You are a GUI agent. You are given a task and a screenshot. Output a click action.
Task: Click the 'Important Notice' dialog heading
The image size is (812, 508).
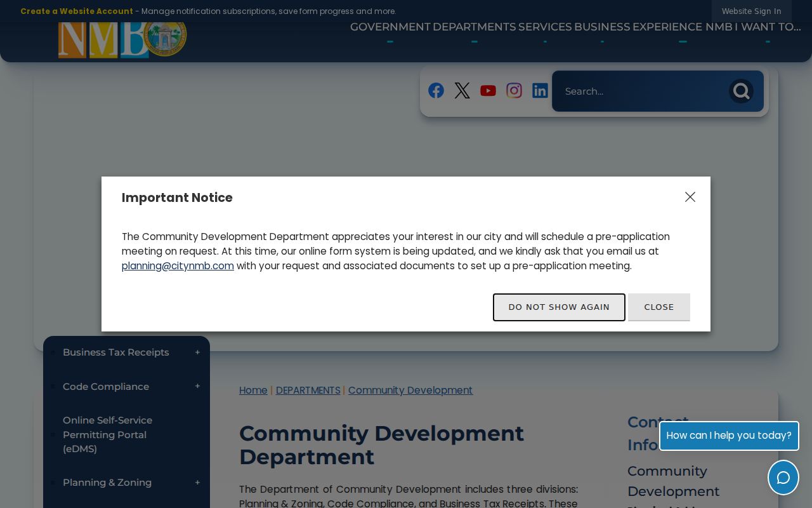pyautogui.click(x=177, y=197)
